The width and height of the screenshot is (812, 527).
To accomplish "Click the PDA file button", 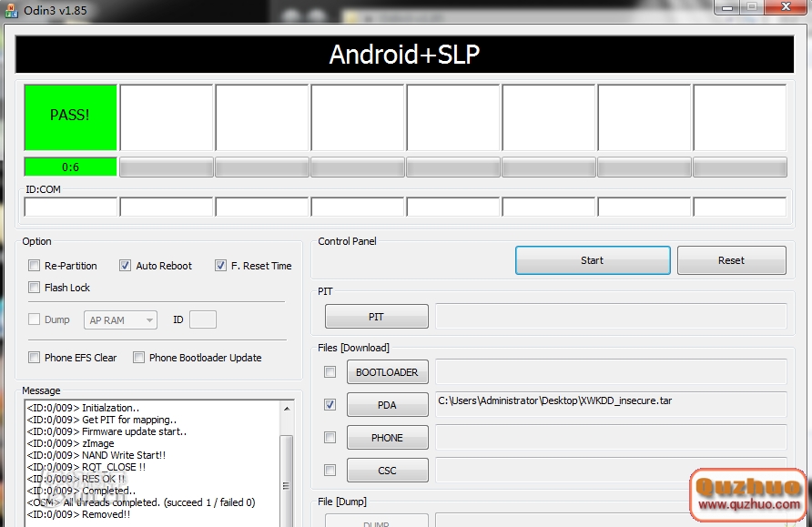I will (388, 405).
